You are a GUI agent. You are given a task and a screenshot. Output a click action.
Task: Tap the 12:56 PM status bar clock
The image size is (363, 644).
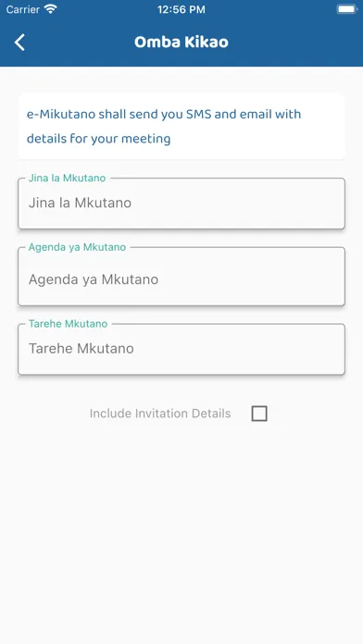click(x=181, y=9)
